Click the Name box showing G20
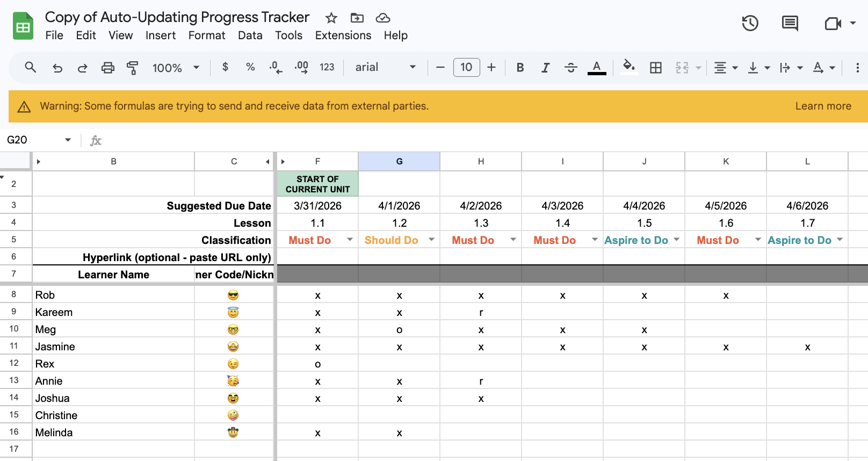The height and width of the screenshot is (461, 868). point(32,140)
